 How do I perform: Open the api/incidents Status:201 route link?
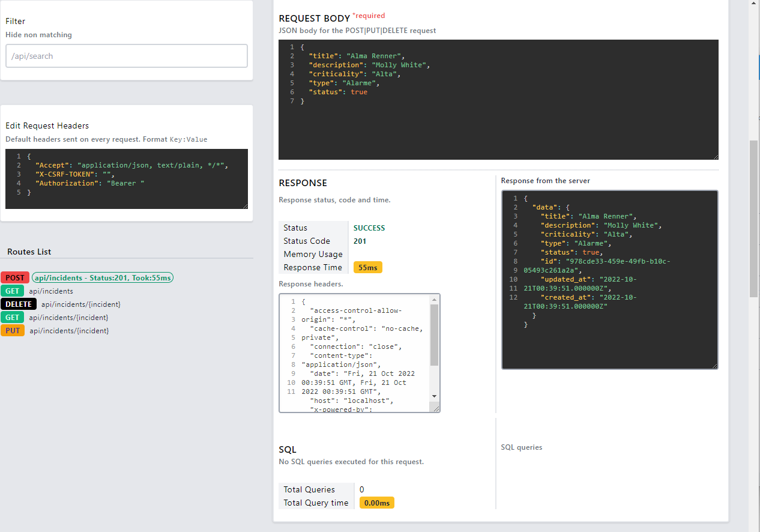(x=103, y=277)
